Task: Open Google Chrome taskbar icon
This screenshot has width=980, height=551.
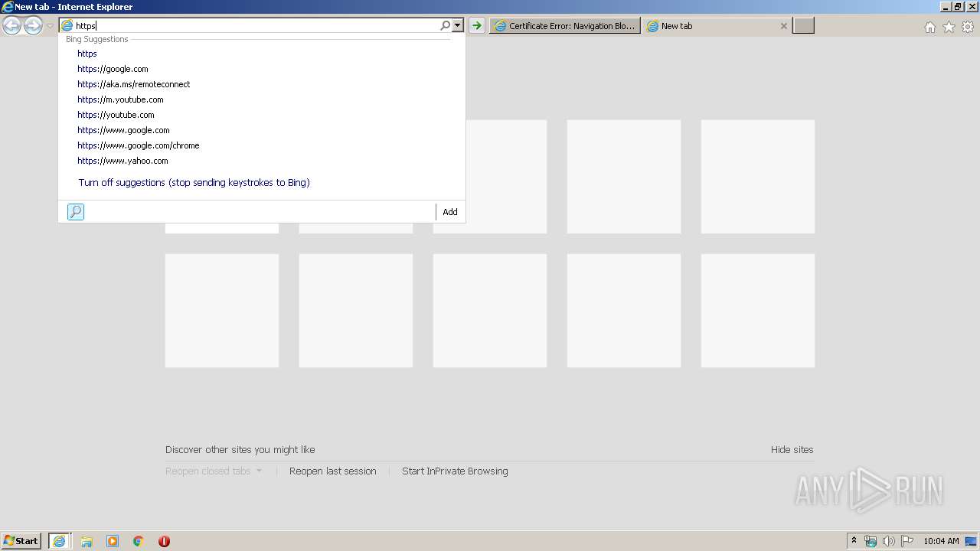Action: pyautogui.click(x=138, y=541)
